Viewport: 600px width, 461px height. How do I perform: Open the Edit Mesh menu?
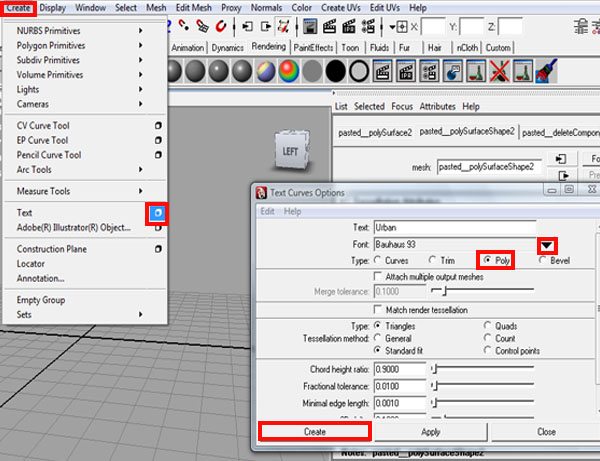pyautogui.click(x=193, y=8)
